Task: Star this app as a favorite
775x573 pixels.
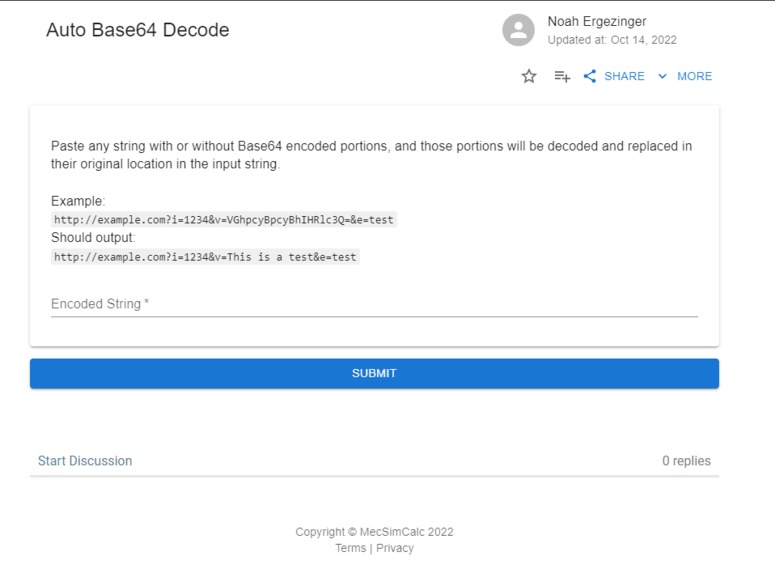Action: click(x=529, y=76)
